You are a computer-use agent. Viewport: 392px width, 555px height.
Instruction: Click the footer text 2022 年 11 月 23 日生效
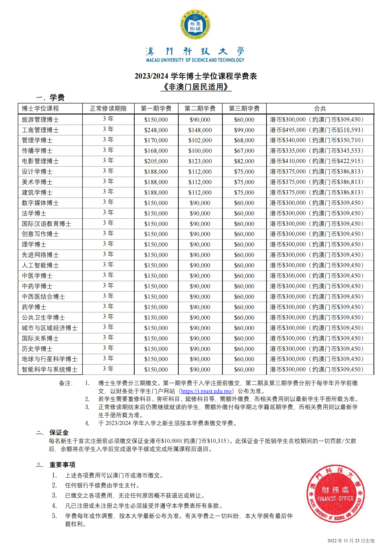351,541
